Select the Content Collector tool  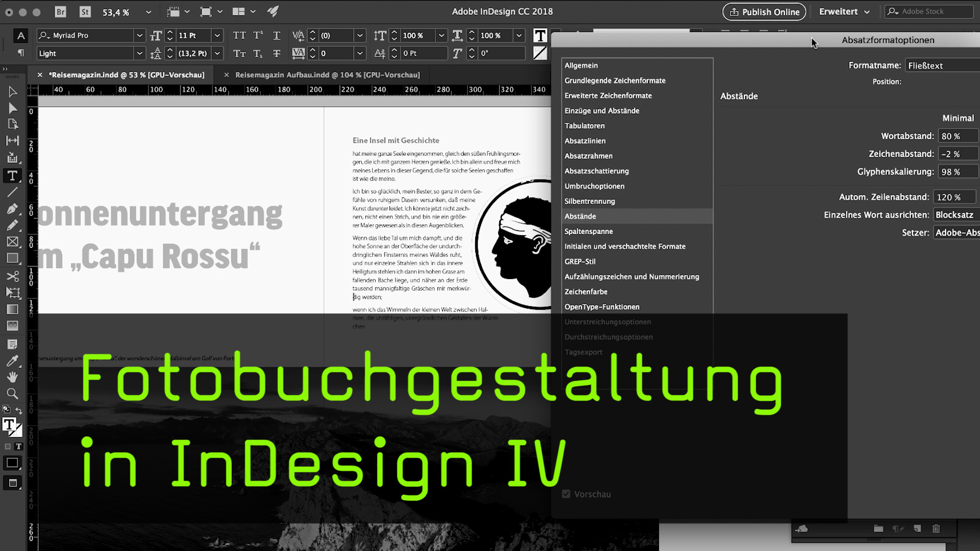[x=13, y=158]
